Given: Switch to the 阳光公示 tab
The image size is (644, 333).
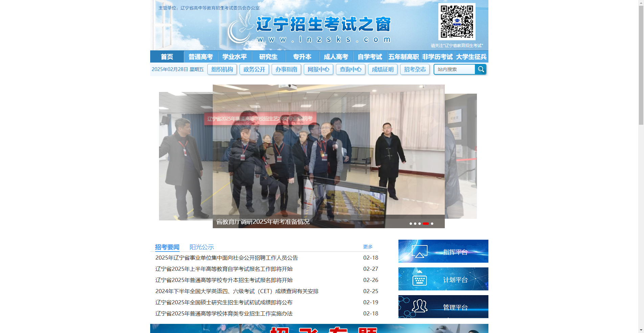Looking at the screenshot, I should pyautogui.click(x=202, y=247).
